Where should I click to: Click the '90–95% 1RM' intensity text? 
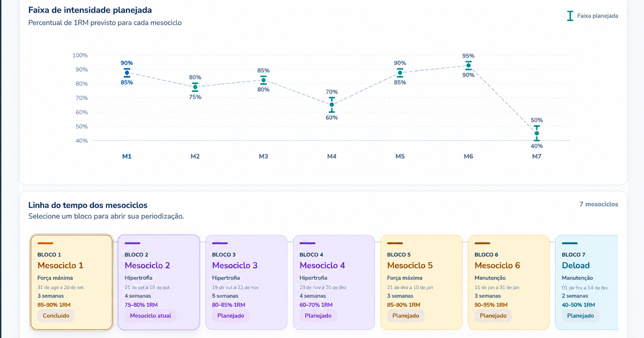pos(491,305)
